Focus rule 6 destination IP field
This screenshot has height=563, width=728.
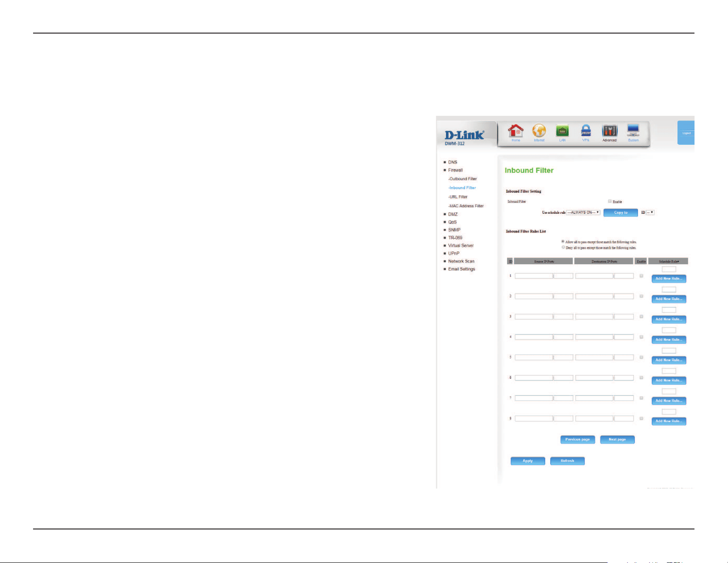[594, 378]
